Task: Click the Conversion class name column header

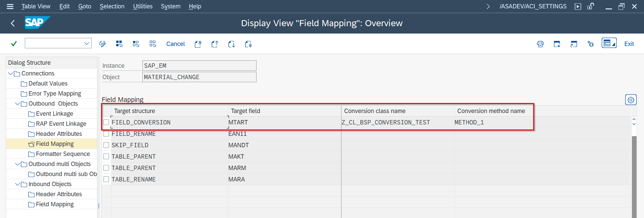Action: click(398, 111)
